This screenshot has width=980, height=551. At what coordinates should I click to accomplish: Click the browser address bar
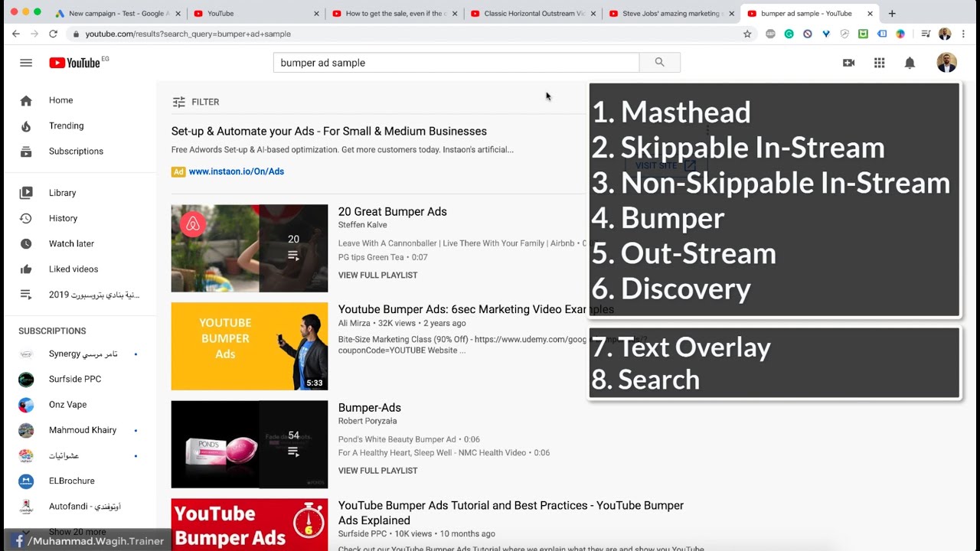point(402,34)
